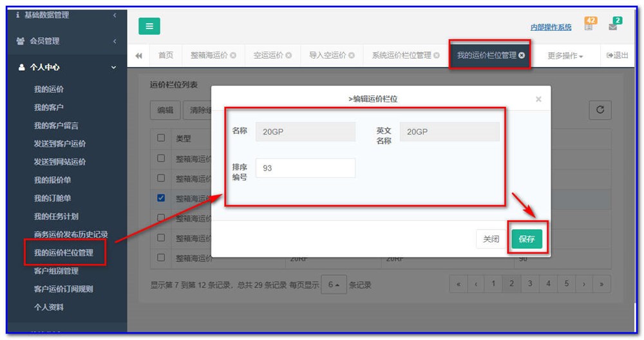Open 我的客户 in the sidebar
The height and width of the screenshot is (340, 644).
click(49, 108)
